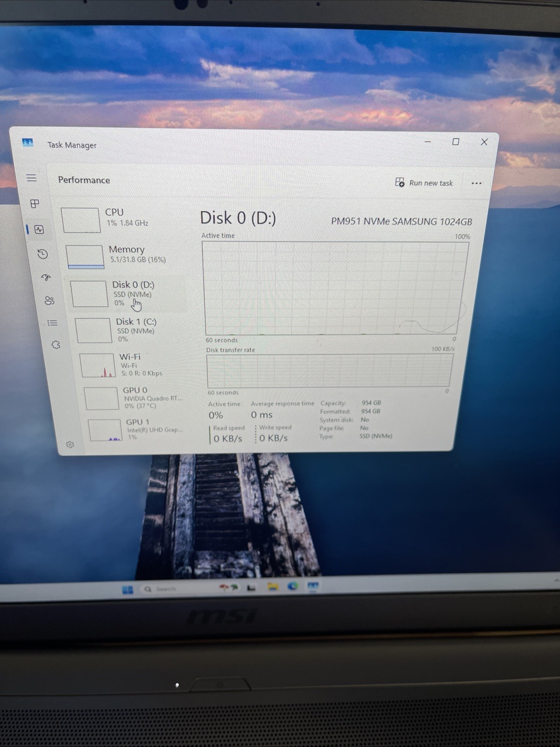Select the Performance page icon in sidebar
The width and height of the screenshot is (560, 747).
click(x=39, y=229)
